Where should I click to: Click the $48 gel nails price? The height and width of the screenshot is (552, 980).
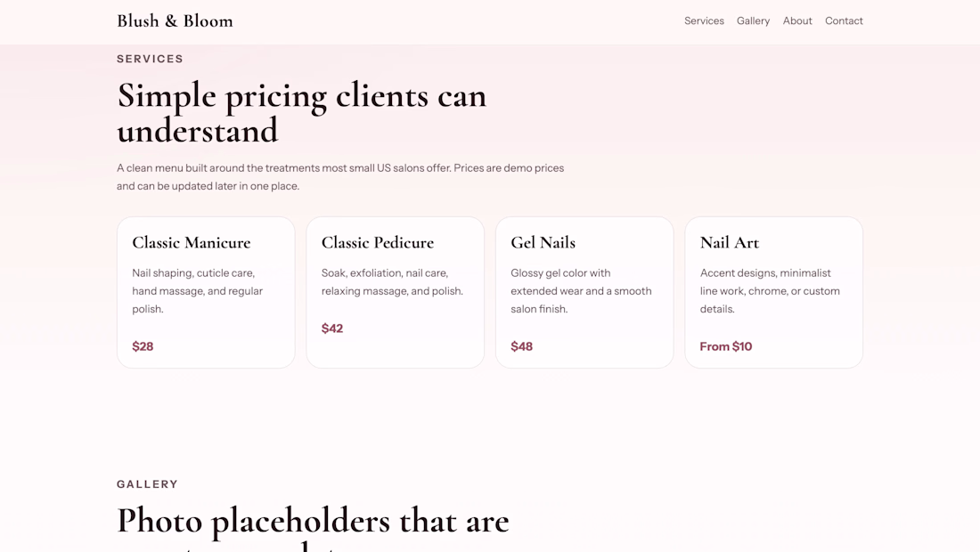pos(521,346)
